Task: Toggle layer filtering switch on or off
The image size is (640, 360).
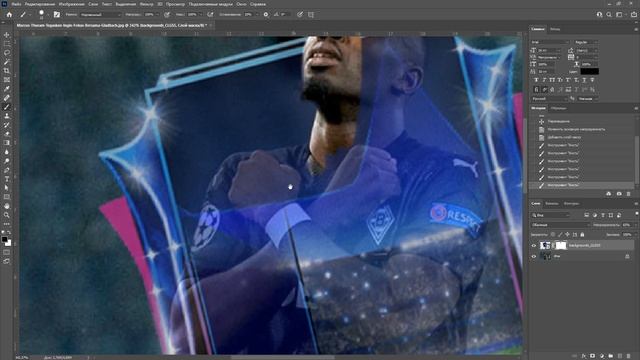Action: click(x=636, y=214)
